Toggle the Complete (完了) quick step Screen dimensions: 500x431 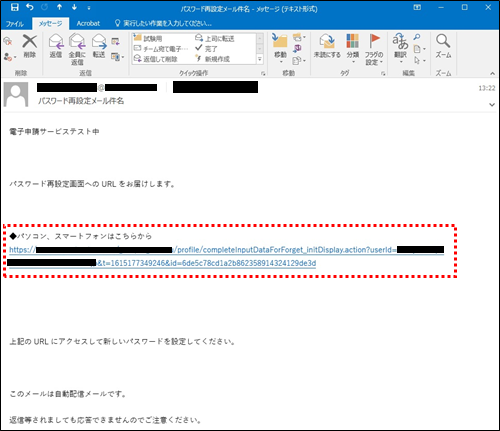(x=207, y=49)
